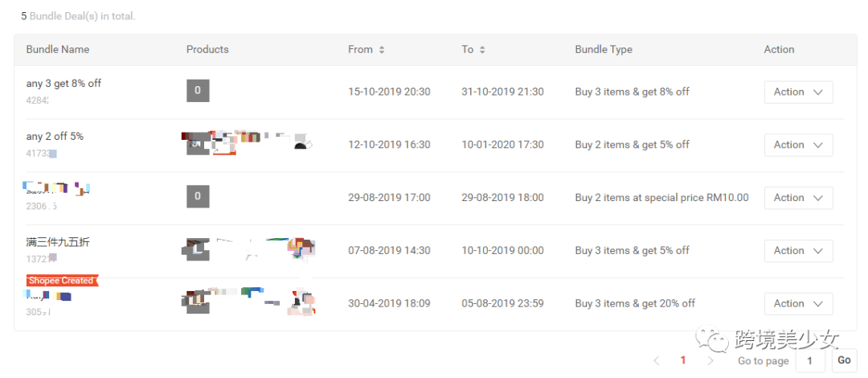Expand Action menu for any 2 off 5%
Screen dimensions: 868x378
click(798, 145)
